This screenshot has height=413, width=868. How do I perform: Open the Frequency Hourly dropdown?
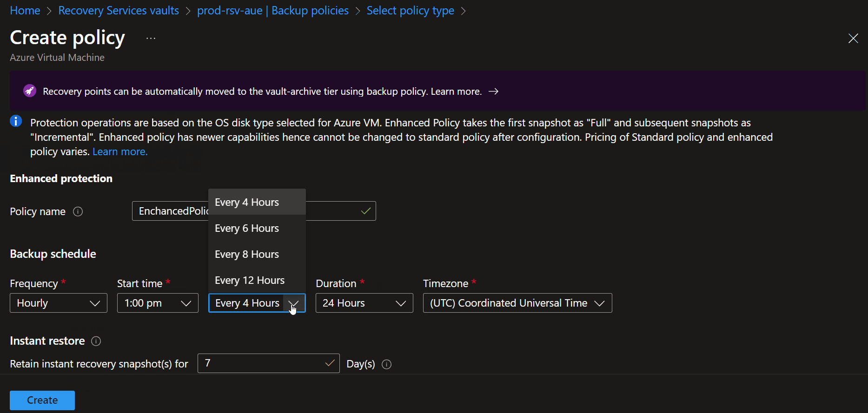59,303
